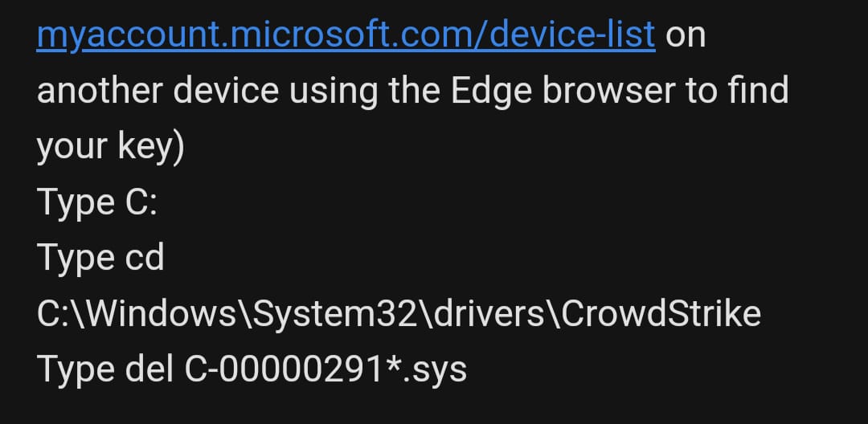Click "Type" in the del command line

(75, 369)
